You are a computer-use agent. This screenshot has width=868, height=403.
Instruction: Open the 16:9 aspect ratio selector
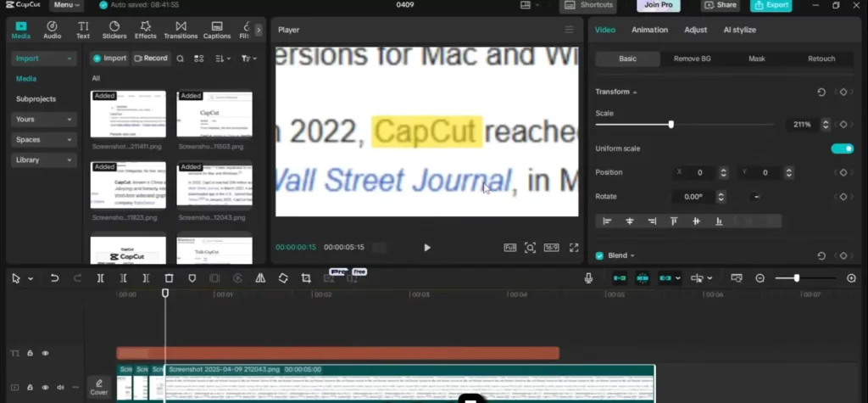click(551, 248)
